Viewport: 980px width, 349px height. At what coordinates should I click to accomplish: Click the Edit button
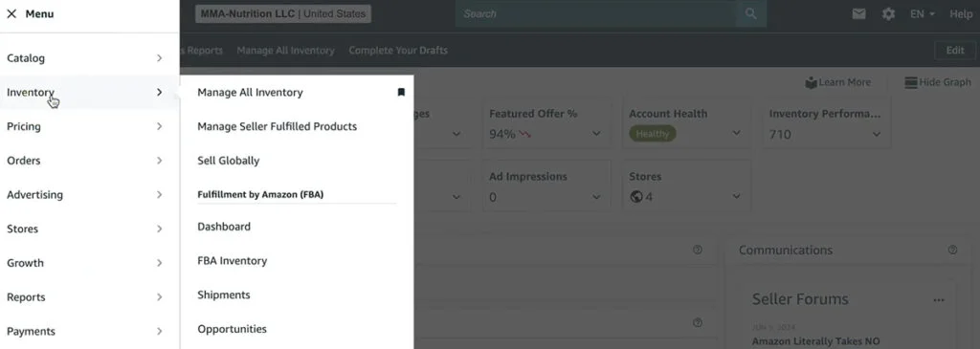(954, 51)
